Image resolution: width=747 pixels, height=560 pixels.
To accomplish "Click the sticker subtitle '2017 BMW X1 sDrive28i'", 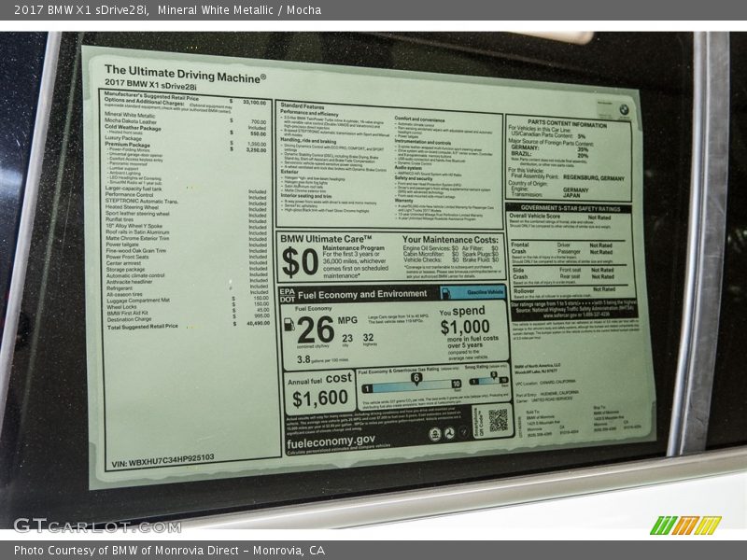I will (150, 84).
